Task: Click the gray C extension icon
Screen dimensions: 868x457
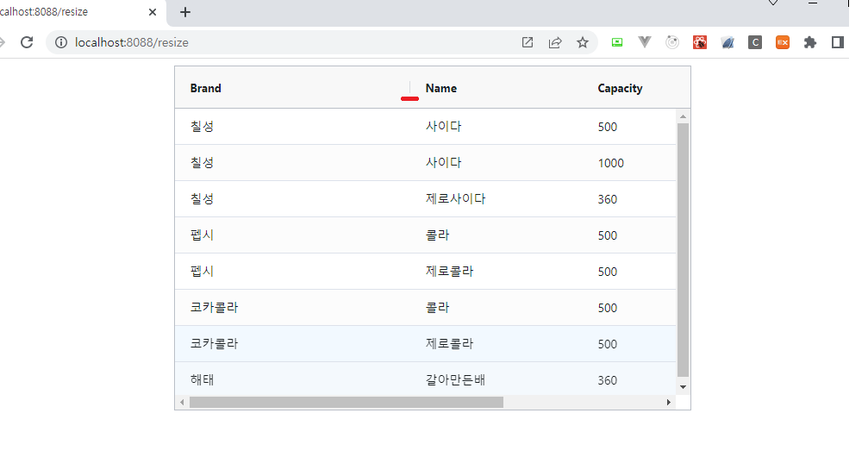Action: [755, 42]
